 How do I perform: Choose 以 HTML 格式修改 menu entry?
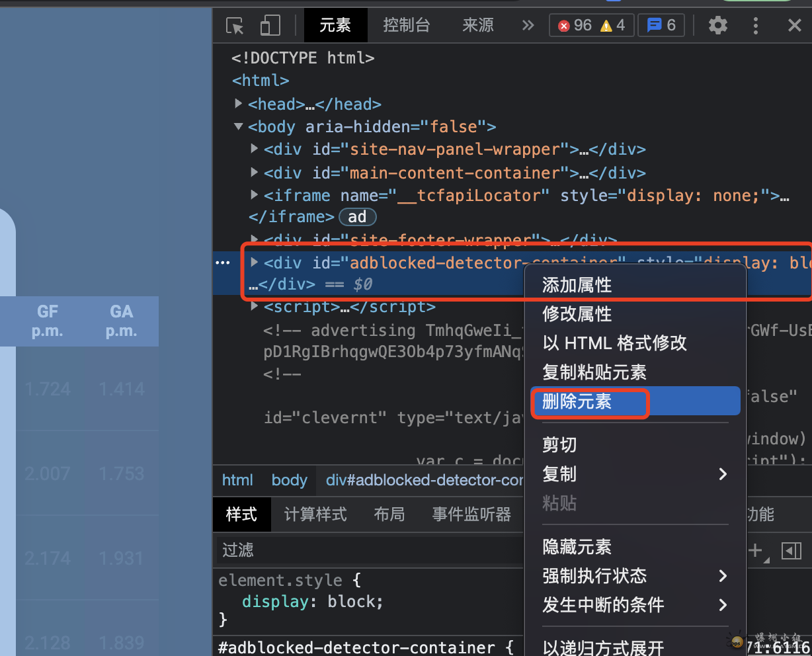pyautogui.click(x=615, y=343)
